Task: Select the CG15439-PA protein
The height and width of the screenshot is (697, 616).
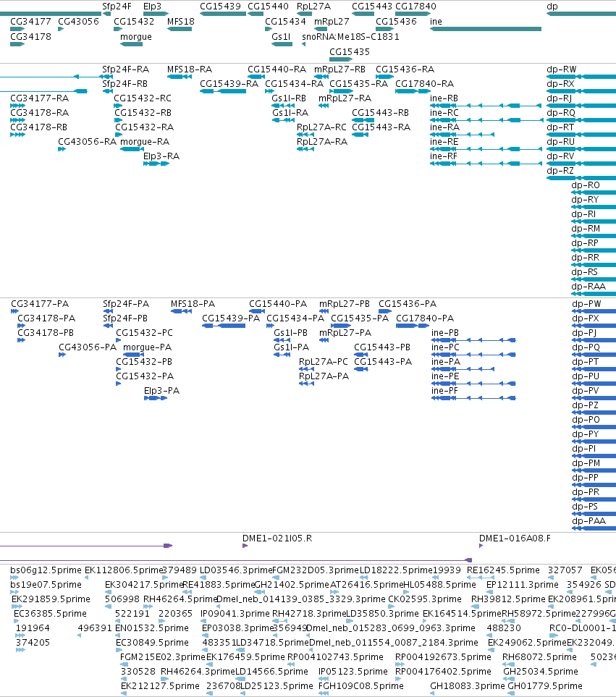Action: click(x=224, y=326)
